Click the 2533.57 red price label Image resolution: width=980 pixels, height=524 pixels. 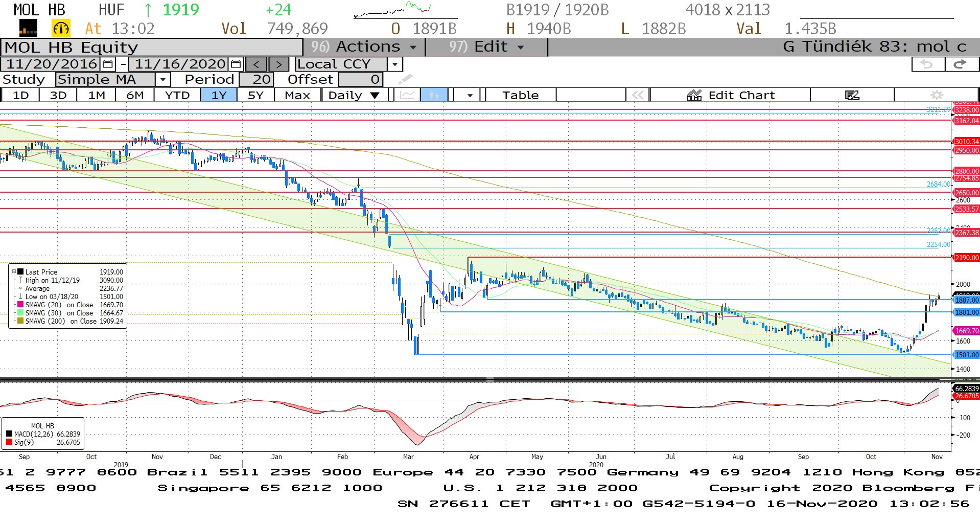(x=967, y=209)
